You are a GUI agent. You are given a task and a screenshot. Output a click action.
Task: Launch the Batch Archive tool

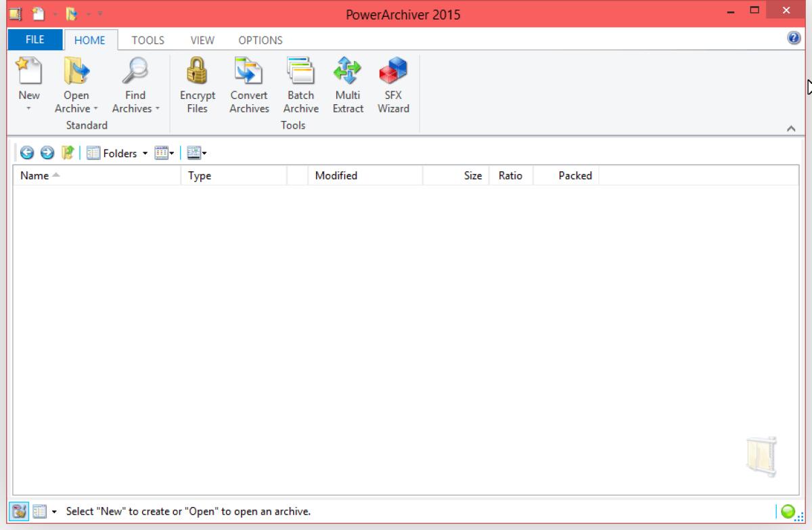click(x=300, y=84)
